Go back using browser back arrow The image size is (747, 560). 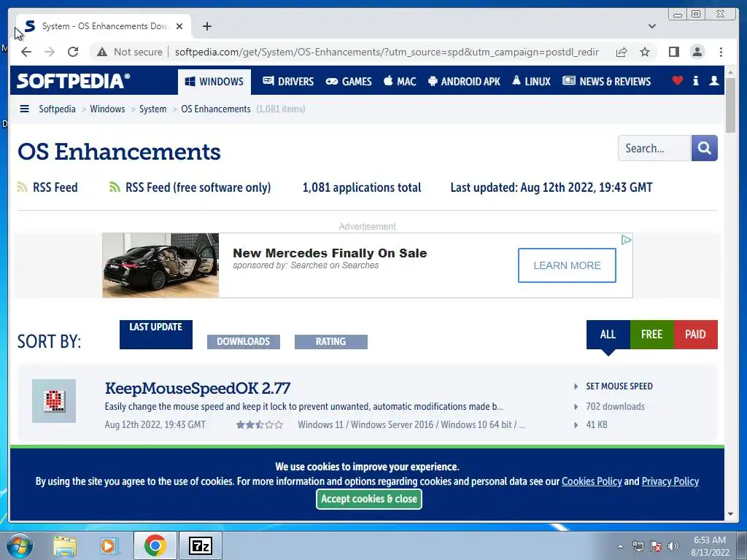coord(26,52)
